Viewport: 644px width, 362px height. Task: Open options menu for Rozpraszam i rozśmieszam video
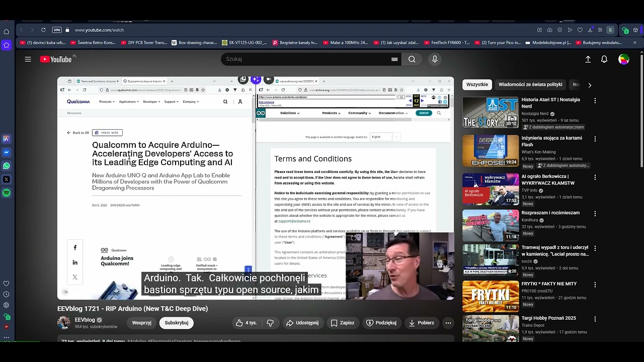595,214
